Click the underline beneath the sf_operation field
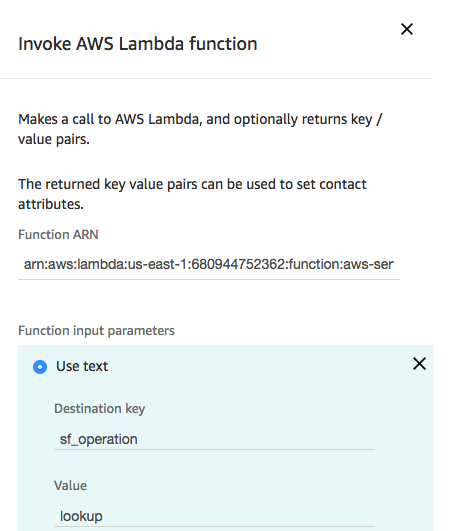The image size is (453, 531). tap(214, 449)
